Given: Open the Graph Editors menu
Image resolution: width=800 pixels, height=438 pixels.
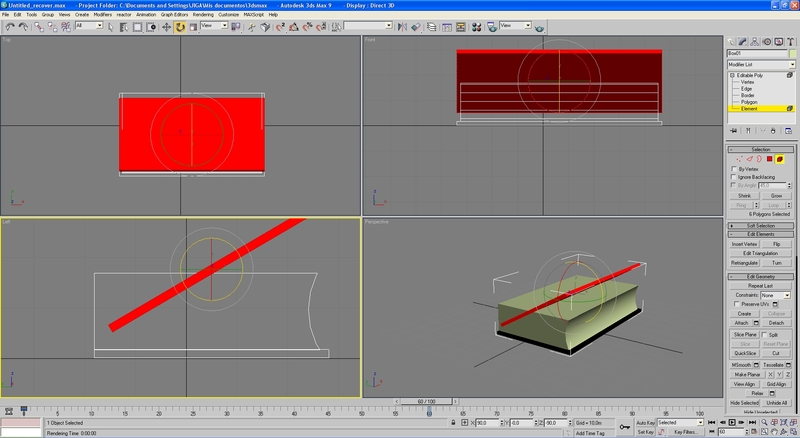Looking at the screenshot, I should coord(174,15).
